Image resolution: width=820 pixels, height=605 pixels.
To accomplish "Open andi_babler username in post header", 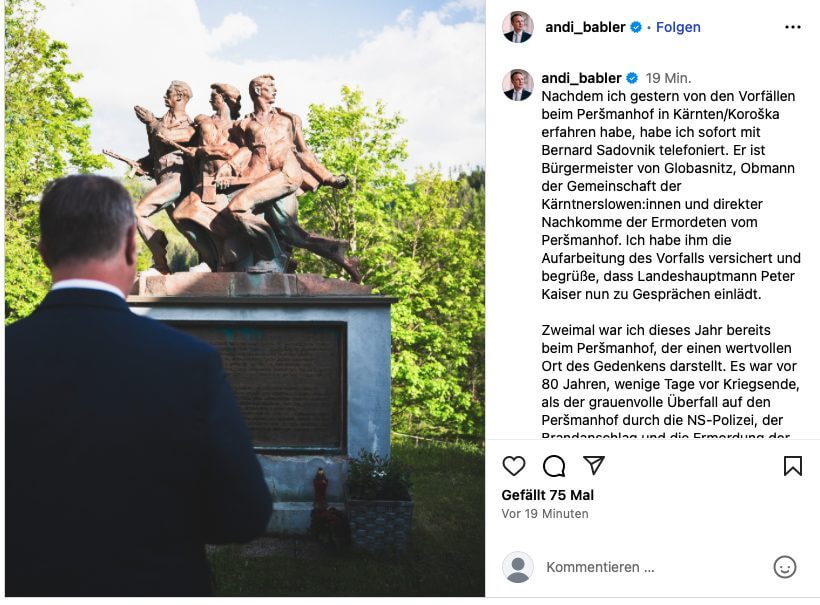I will [x=585, y=27].
